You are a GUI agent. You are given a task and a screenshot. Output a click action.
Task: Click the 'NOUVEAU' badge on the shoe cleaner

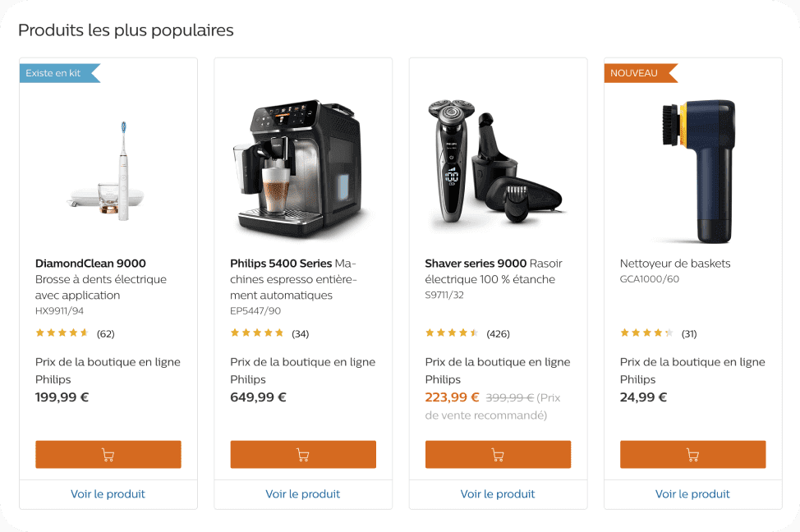tap(634, 72)
